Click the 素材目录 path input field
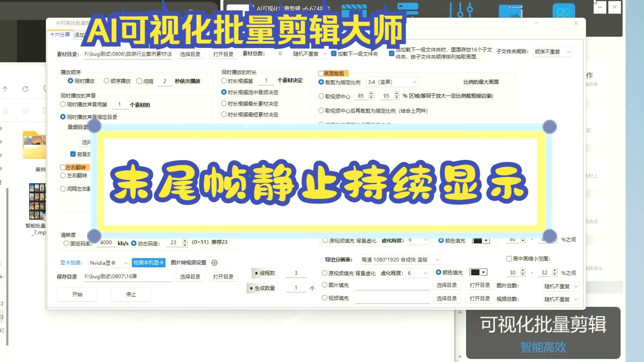This screenshot has width=644, height=362. pyautogui.click(x=127, y=54)
